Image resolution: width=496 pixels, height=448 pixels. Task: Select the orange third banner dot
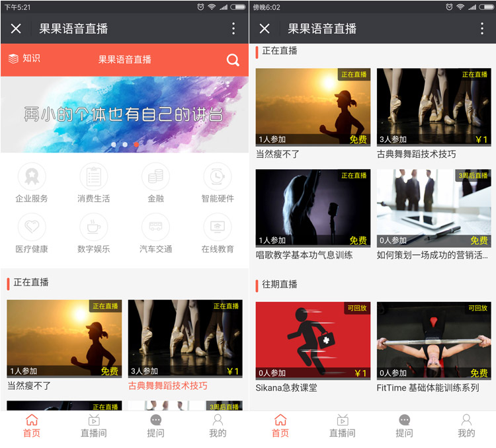coord(136,145)
